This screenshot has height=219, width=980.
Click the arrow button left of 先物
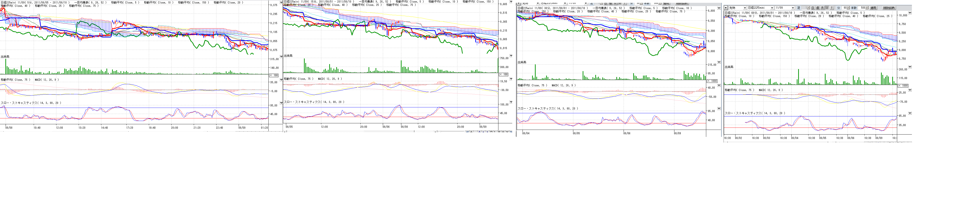pos(726,7)
